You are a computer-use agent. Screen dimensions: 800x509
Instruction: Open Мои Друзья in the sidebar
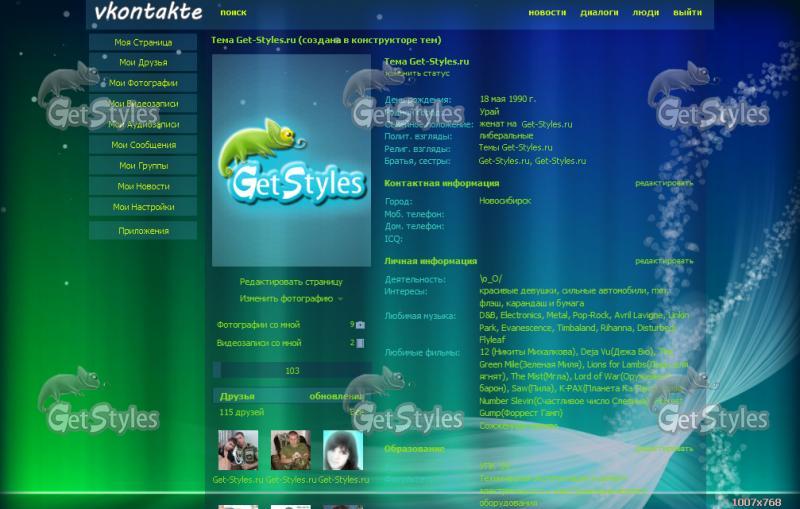(x=143, y=62)
